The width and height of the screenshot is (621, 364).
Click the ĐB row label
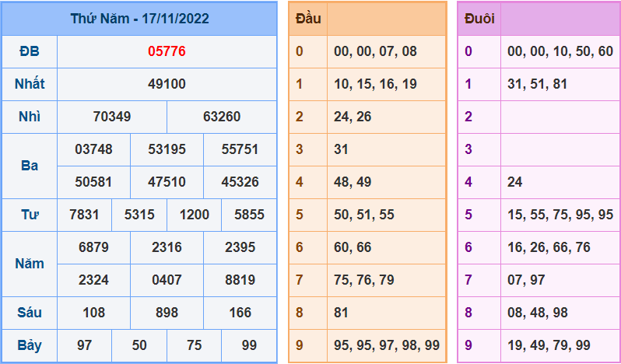pos(30,51)
